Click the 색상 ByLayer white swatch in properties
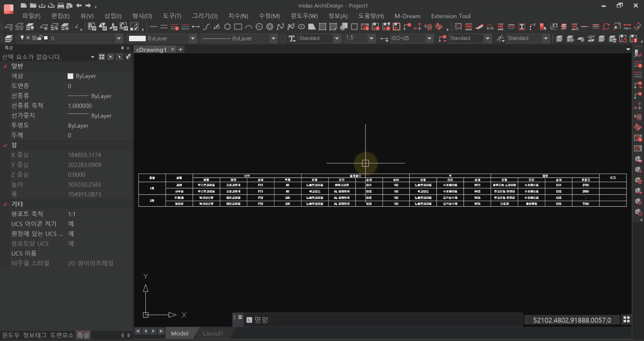 click(x=70, y=76)
